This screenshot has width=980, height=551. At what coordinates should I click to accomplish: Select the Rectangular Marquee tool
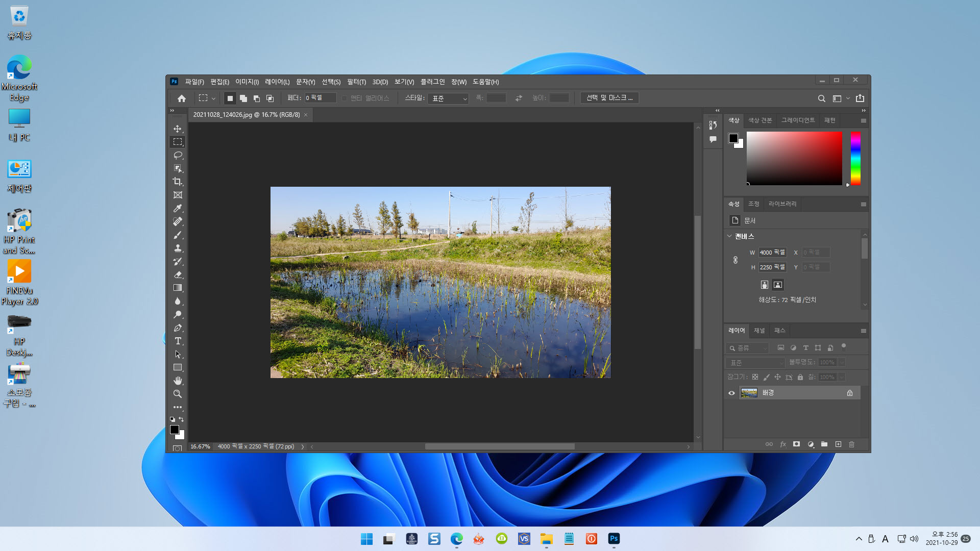[178, 142]
